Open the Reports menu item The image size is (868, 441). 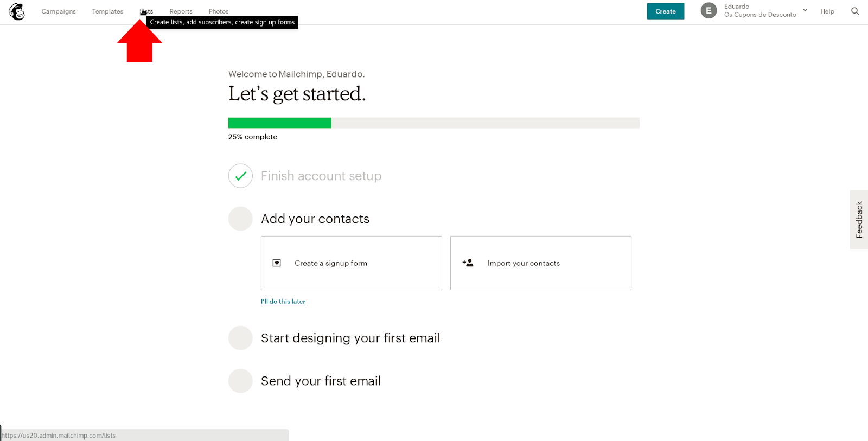(181, 11)
